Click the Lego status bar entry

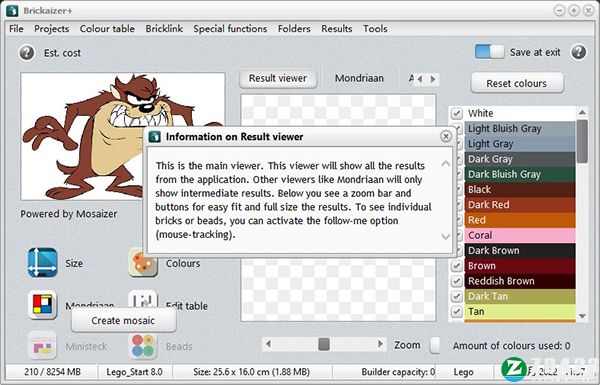pos(463,372)
